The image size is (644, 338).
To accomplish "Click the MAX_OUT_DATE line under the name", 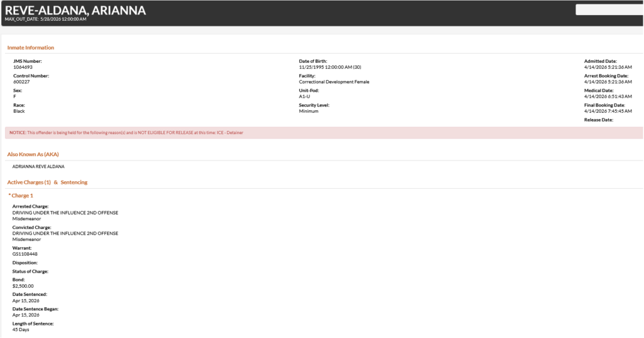I will (45, 20).
